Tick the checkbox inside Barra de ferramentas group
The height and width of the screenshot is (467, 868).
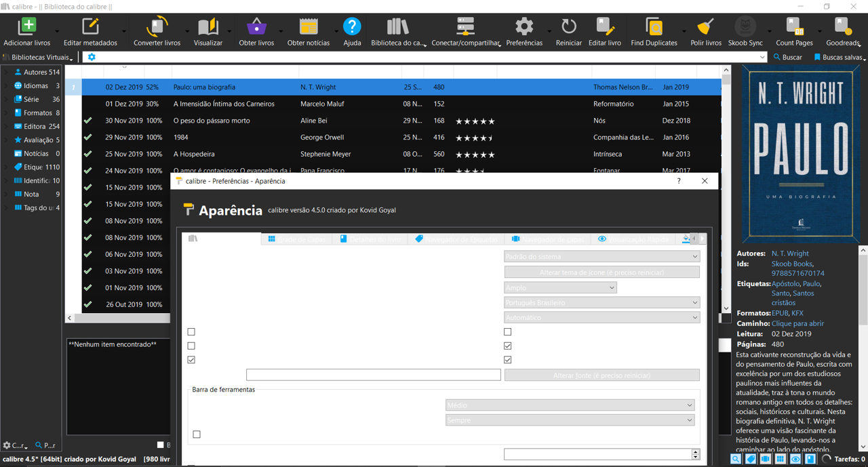point(197,434)
